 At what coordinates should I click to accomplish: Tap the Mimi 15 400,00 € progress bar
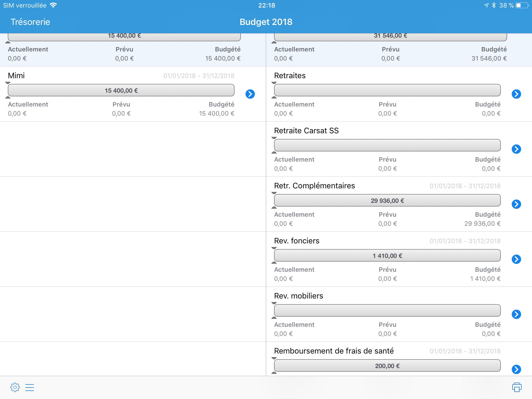121,90
